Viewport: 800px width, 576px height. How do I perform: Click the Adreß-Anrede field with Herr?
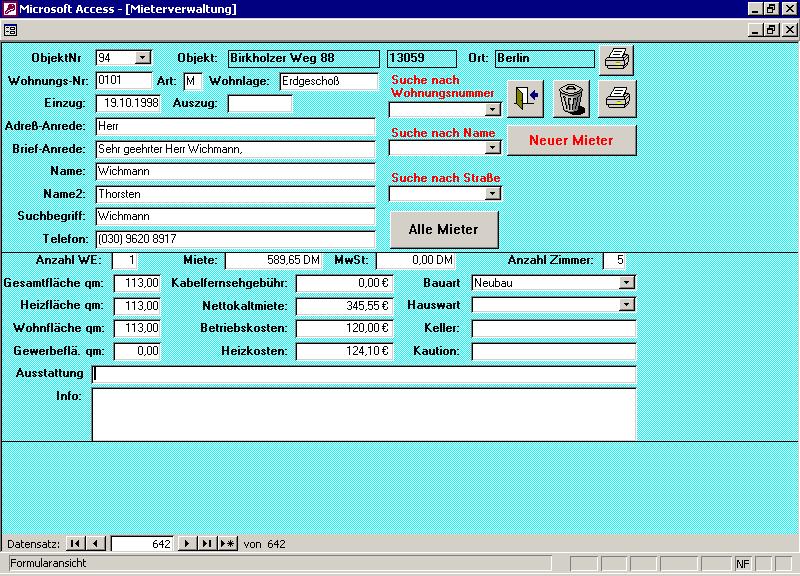pos(235,126)
